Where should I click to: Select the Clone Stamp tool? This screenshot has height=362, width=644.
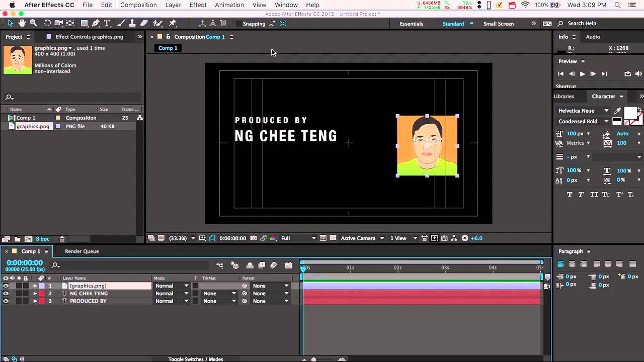(x=132, y=23)
